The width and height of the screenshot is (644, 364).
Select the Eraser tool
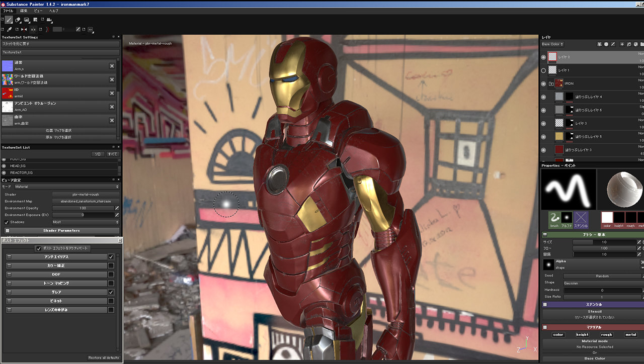pos(18,20)
